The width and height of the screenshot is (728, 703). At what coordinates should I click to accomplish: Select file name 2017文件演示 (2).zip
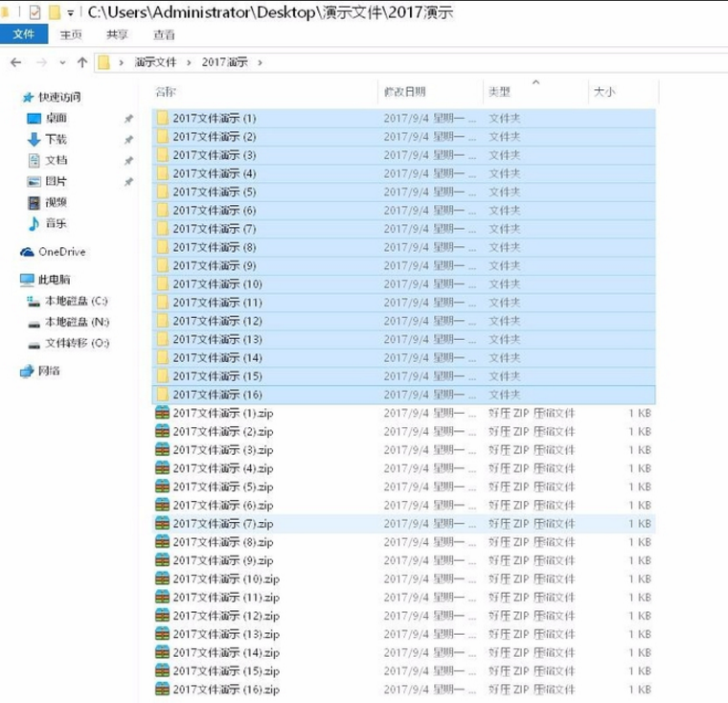click(223, 432)
